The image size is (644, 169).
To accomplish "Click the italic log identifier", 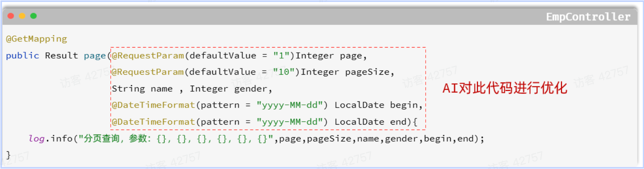I will (37, 139).
